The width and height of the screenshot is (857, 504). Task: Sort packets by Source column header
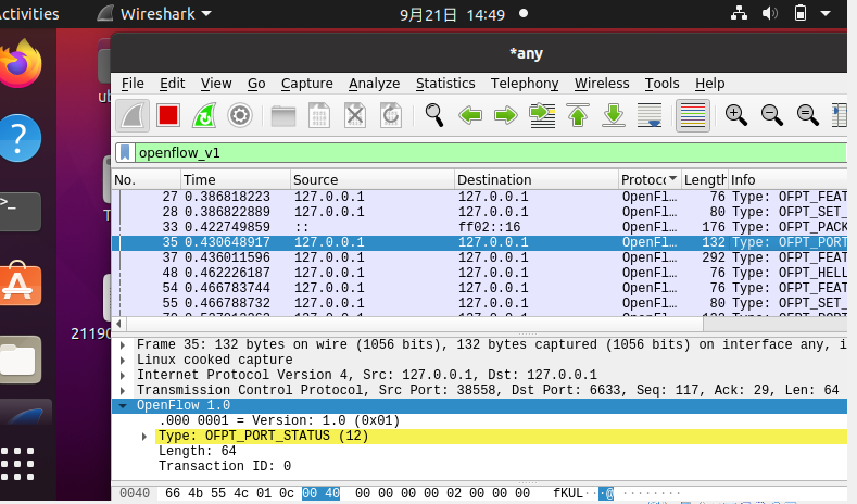tap(373, 180)
